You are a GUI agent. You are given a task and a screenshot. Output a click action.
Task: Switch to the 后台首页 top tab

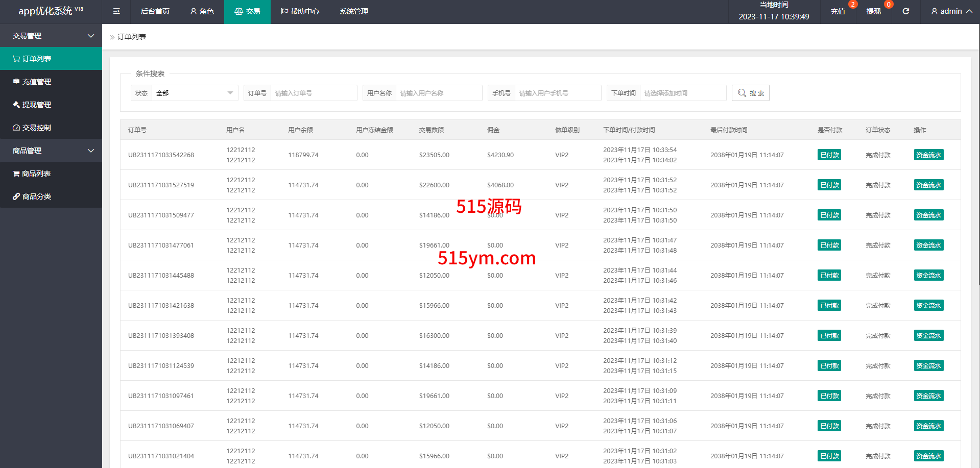click(x=155, y=11)
